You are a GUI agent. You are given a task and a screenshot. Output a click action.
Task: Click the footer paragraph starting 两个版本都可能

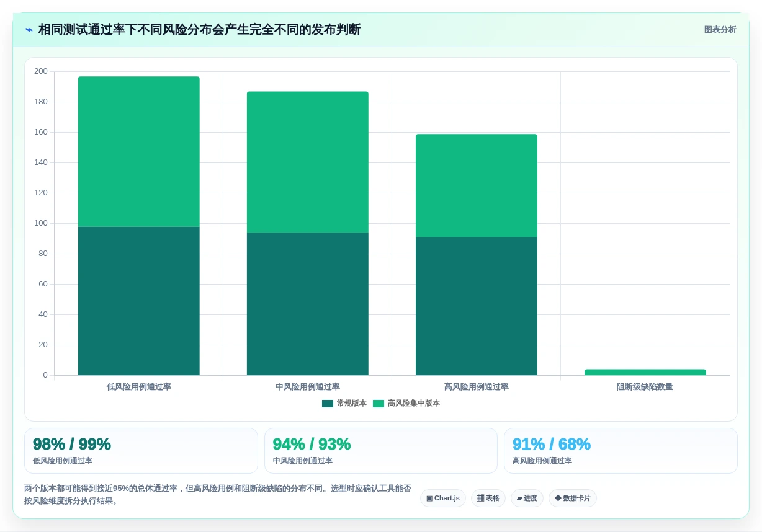click(x=218, y=495)
